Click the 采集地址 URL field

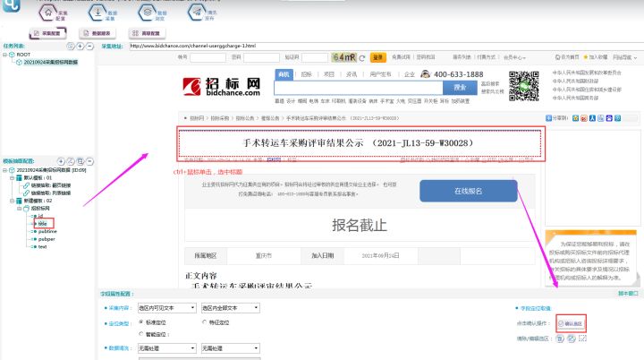(386, 46)
